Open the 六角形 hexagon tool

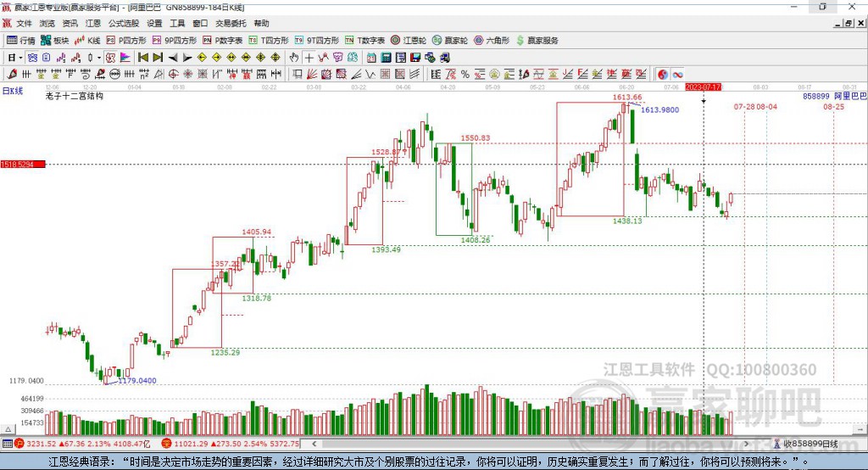[x=492, y=41]
